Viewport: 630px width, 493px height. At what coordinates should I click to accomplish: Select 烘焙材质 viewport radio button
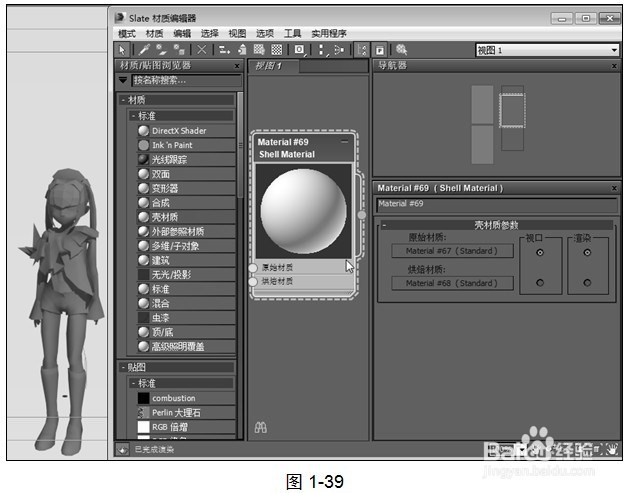tap(540, 283)
